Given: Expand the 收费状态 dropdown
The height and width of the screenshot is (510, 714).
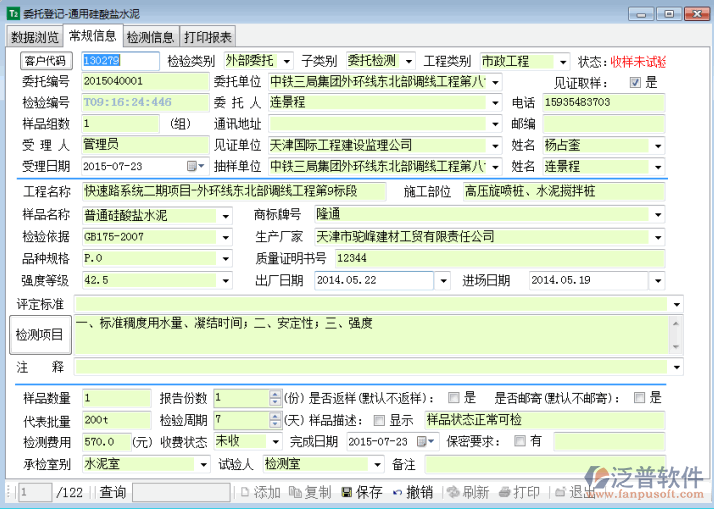Looking at the screenshot, I should pos(275,441).
